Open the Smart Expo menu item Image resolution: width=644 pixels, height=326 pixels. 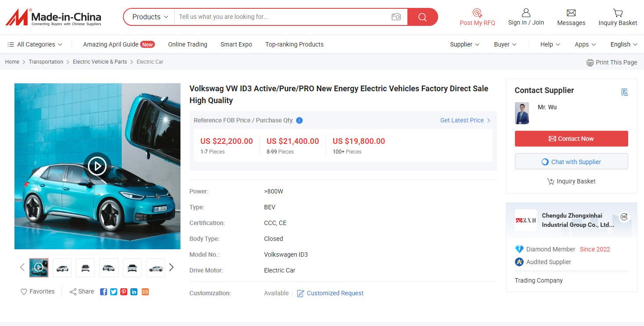(x=236, y=44)
